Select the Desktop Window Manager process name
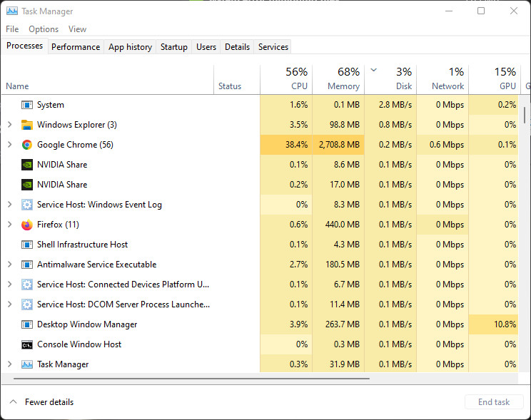 tap(87, 324)
